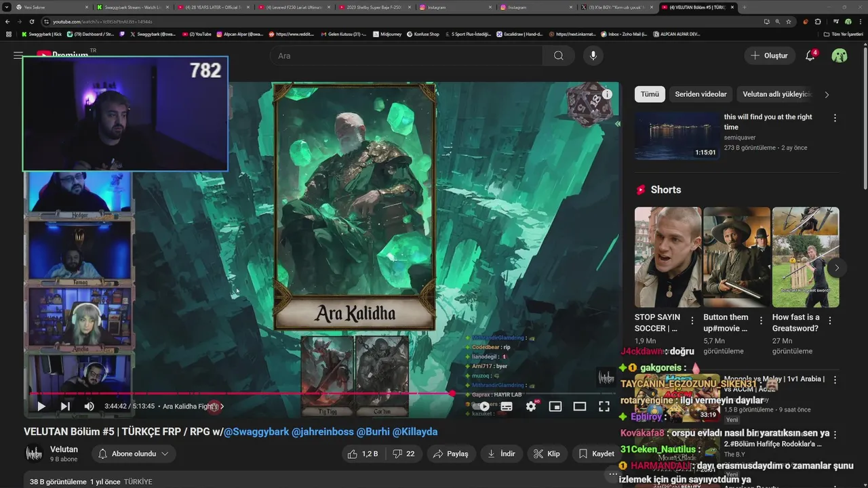Image resolution: width=868 pixels, height=488 pixels.
Task: Show next Shorts arrow
Action: coord(837,268)
